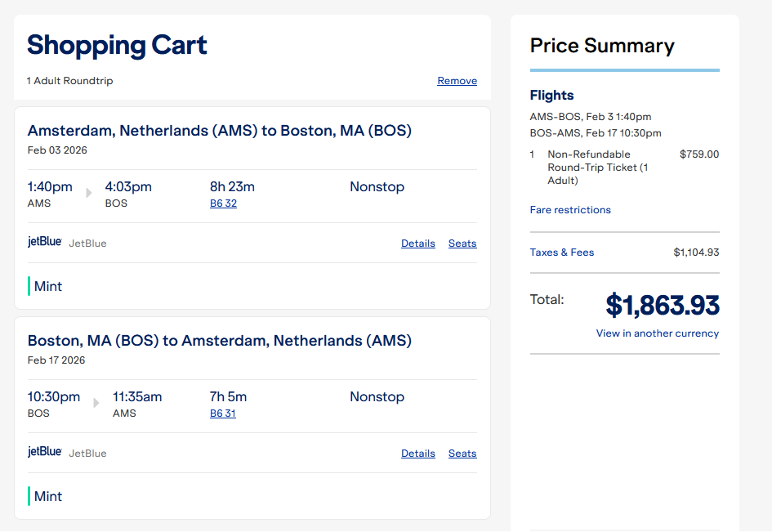772x532 pixels.
Task: Click the Shopping Cart heading
Action: pos(117,45)
